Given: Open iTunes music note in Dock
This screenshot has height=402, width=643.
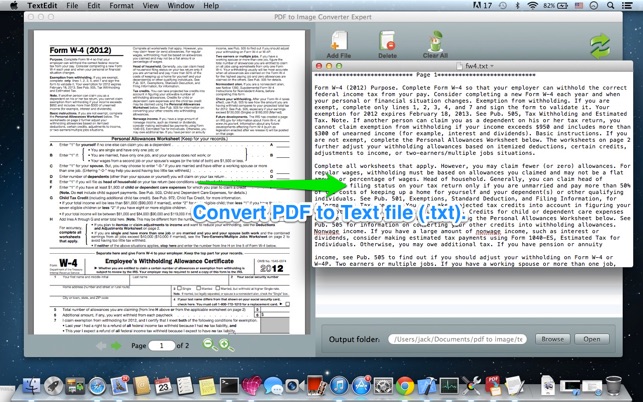Looking at the screenshot, I should 339,386.
